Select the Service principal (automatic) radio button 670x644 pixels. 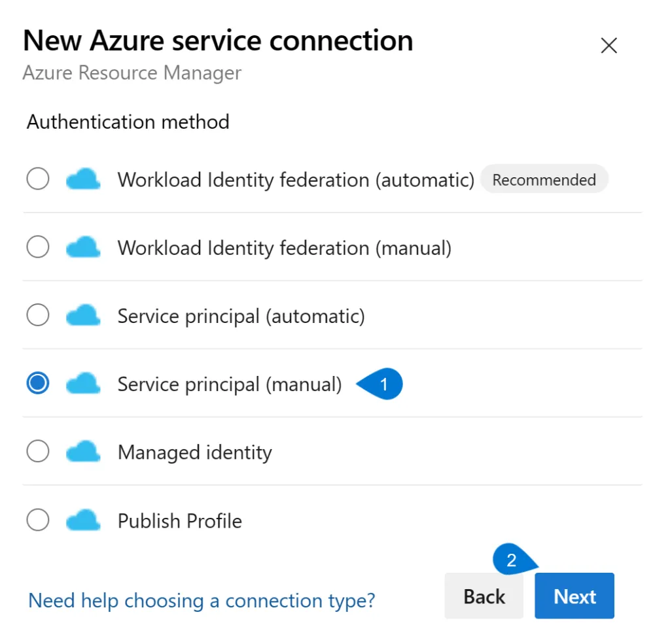[x=37, y=315]
